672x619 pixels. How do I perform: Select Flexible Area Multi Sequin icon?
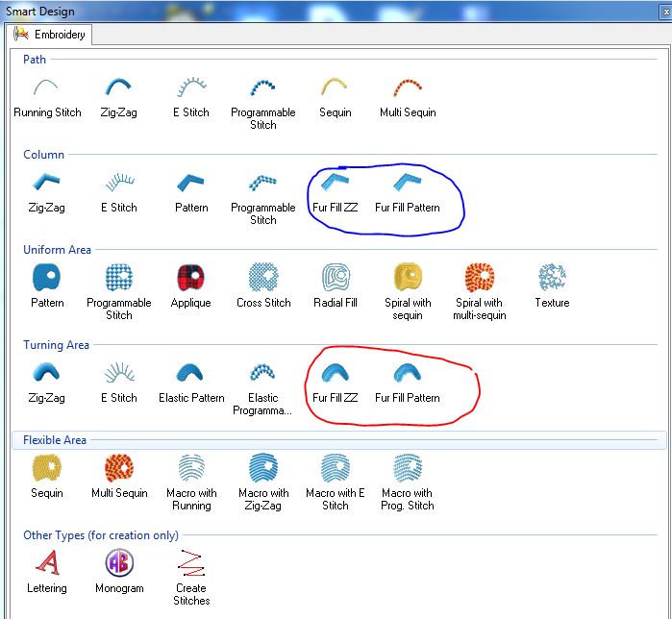pyautogui.click(x=118, y=467)
